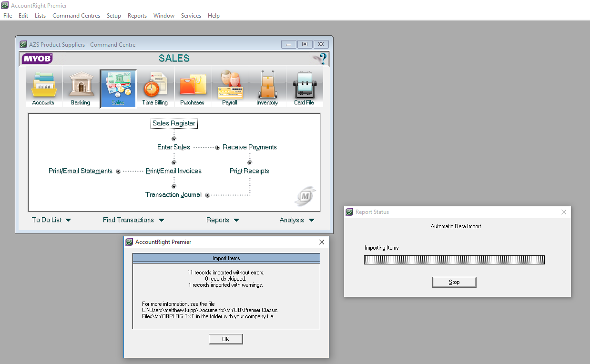Maximize the Command Centre window
Viewport: 590px width, 364px height.
(x=305, y=44)
